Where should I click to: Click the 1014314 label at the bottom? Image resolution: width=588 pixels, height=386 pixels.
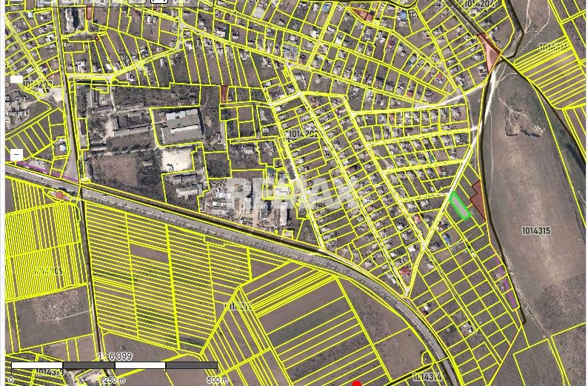click(x=427, y=377)
